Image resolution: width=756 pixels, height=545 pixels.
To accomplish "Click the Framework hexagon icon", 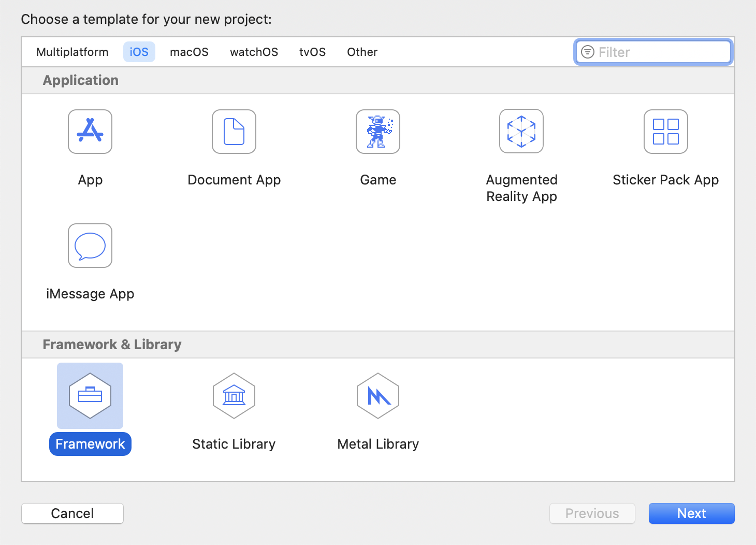I will 90,396.
